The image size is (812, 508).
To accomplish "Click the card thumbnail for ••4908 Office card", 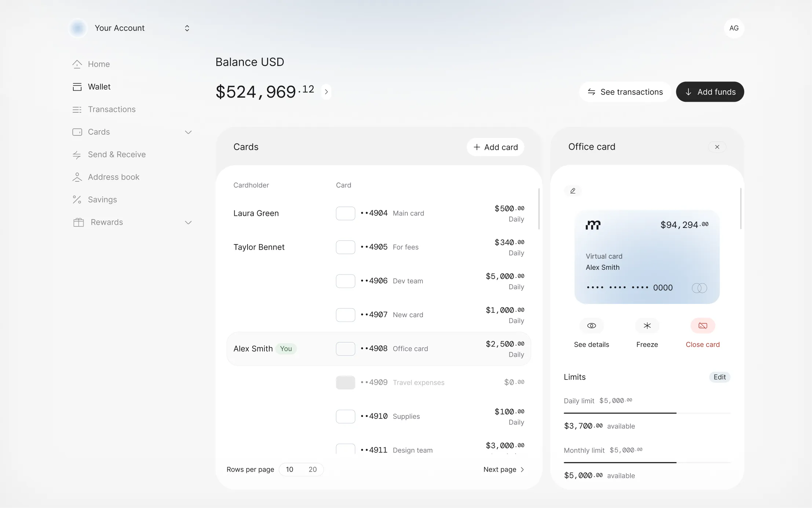I will 345,349.
